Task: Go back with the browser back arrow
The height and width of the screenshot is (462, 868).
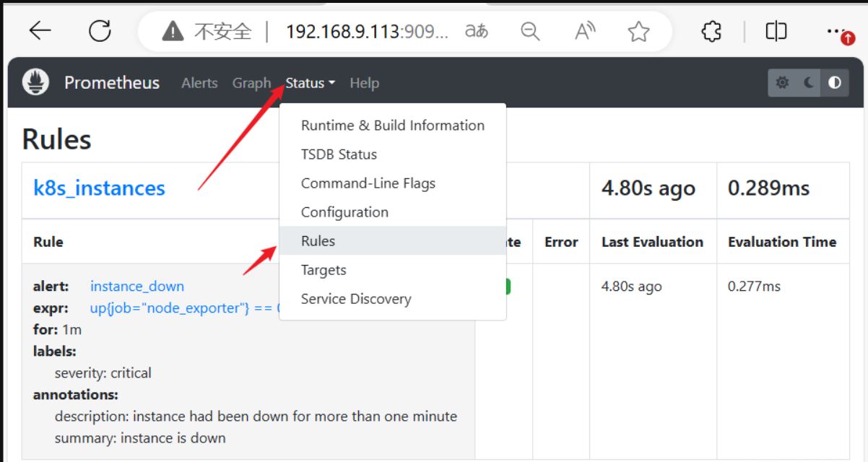Action: (40, 30)
